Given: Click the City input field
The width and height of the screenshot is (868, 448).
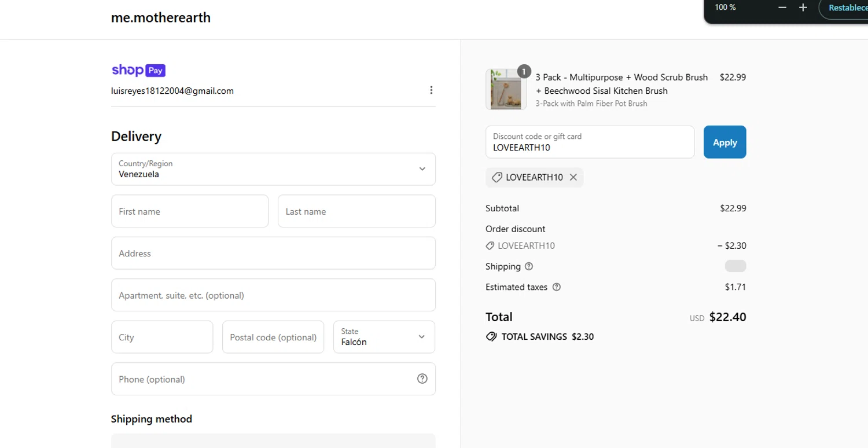Looking at the screenshot, I should 162,337.
